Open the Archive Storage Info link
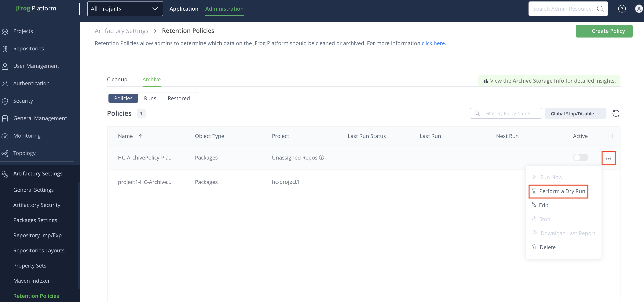 tap(538, 81)
